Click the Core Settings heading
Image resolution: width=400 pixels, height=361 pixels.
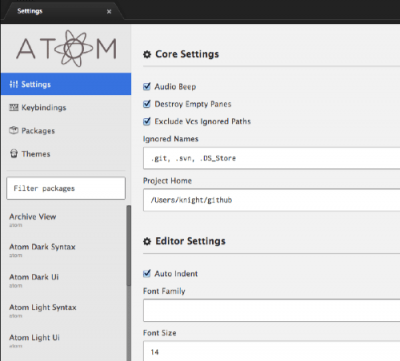pyautogui.click(x=187, y=54)
